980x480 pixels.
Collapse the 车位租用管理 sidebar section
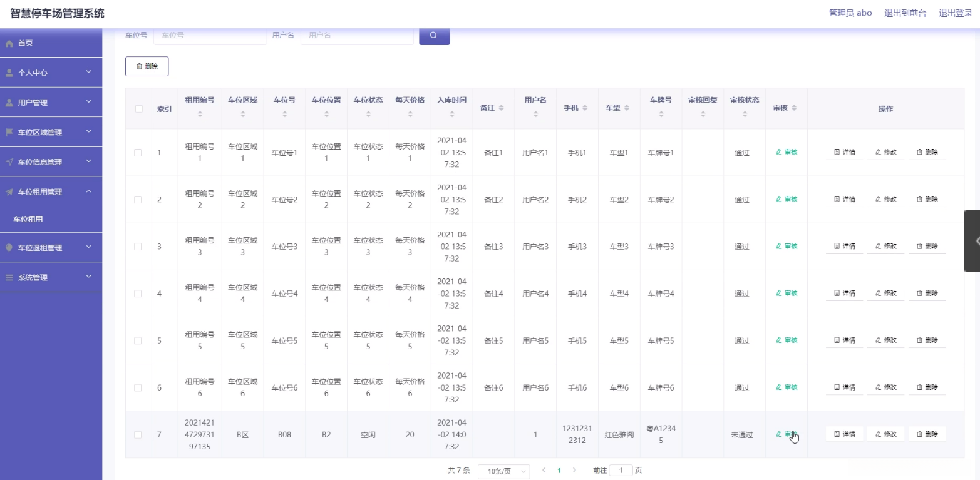[50, 191]
